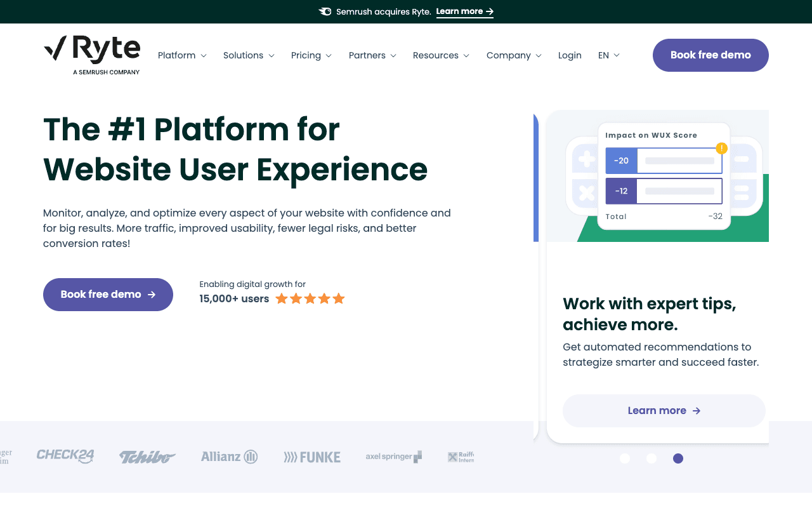
Task: Click the yellow warning badge on WUX card
Action: pos(721,149)
